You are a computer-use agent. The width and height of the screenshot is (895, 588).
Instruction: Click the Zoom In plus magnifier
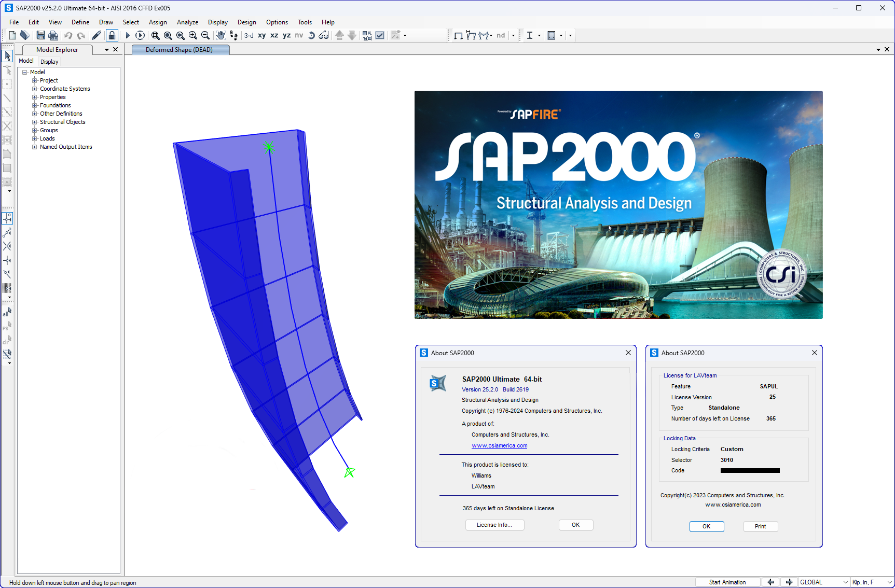[193, 35]
